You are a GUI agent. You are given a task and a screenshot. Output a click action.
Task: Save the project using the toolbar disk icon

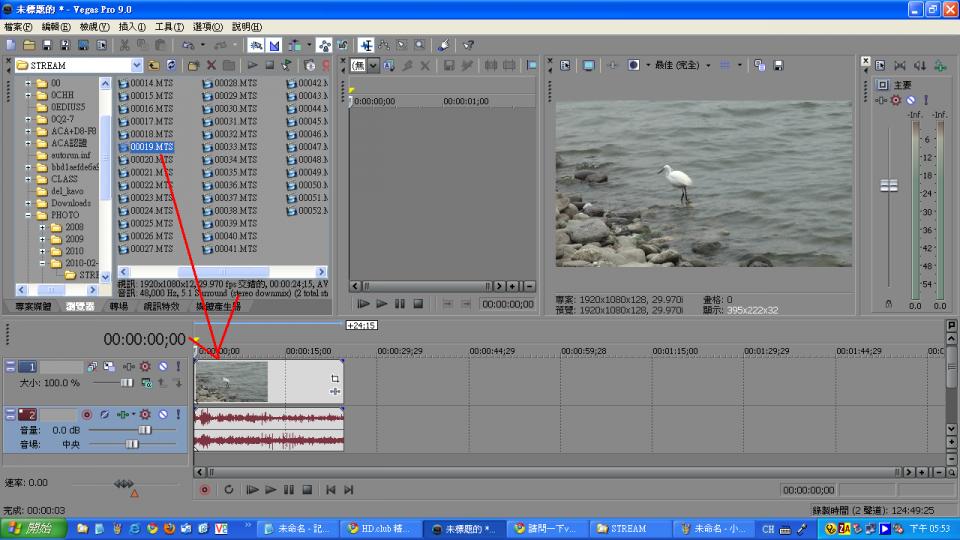pyautogui.click(x=48, y=45)
